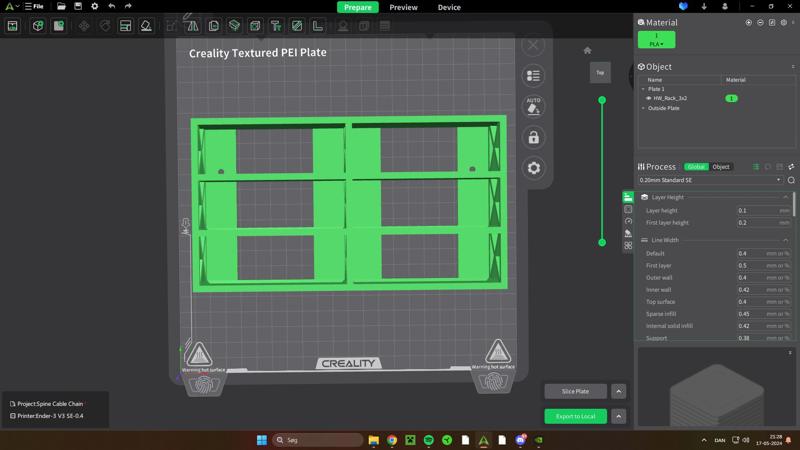800x450 pixels.
Task: Expand the Slice Plate options arrow
Action: (618, 392)
